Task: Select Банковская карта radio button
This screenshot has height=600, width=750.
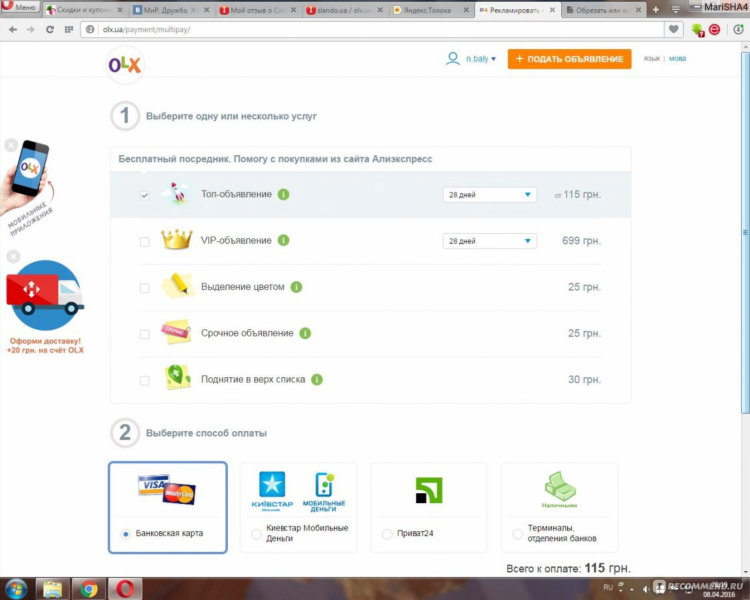Action: point(125,533)
